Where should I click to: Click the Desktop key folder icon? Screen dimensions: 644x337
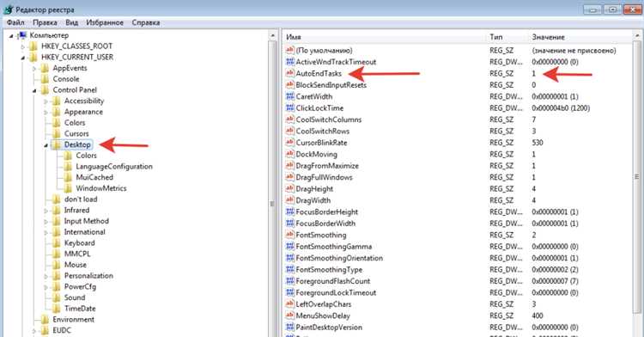[x=57, y=144]
